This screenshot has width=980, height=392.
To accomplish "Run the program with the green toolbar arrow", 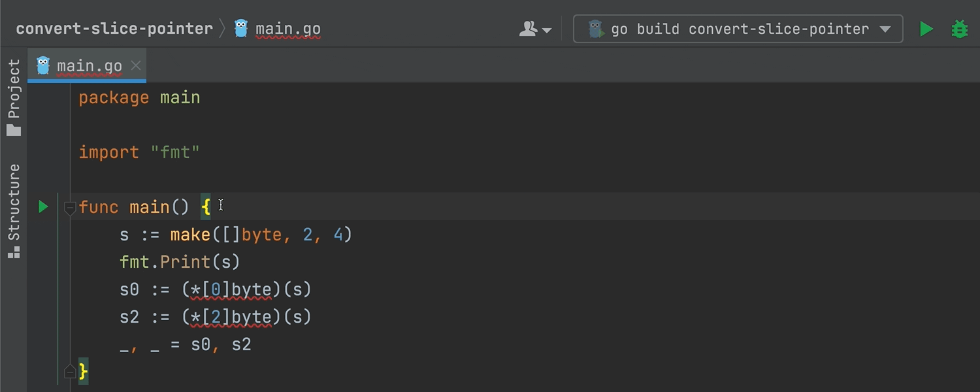I will (x=926, y=29).
